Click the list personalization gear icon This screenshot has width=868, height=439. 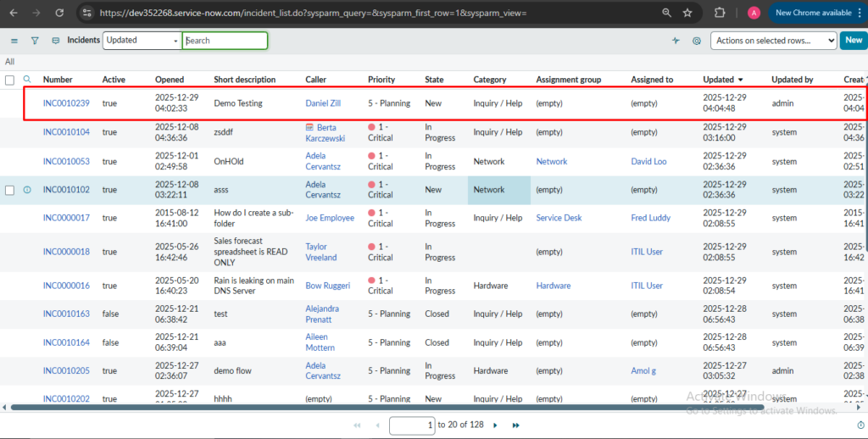coord(697,41)
